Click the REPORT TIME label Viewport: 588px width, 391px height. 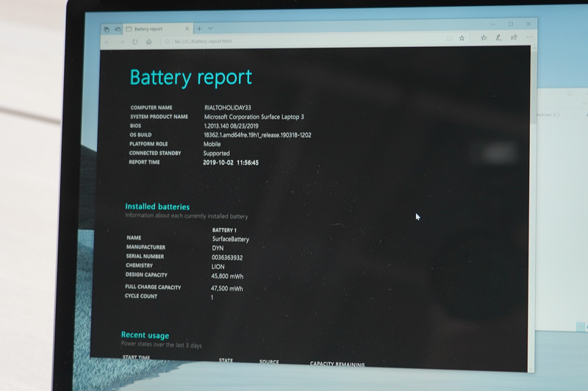coord(144,162)
